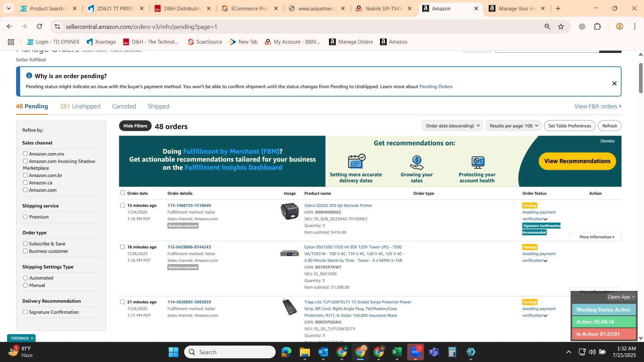The height and width of the screenshot is (362, 644).
Task: Click the address bar URL field
Action: [x=302, y=26]
